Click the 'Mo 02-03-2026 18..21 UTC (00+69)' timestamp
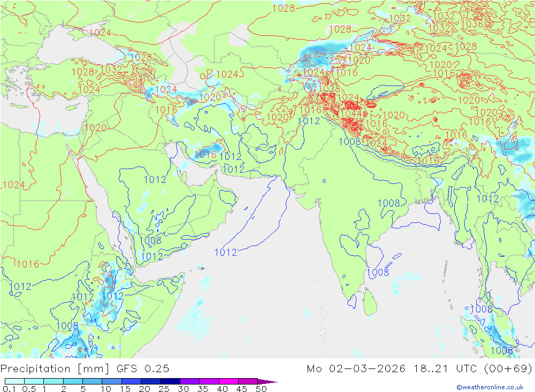535x392 pixels. [x=419, y=369]
